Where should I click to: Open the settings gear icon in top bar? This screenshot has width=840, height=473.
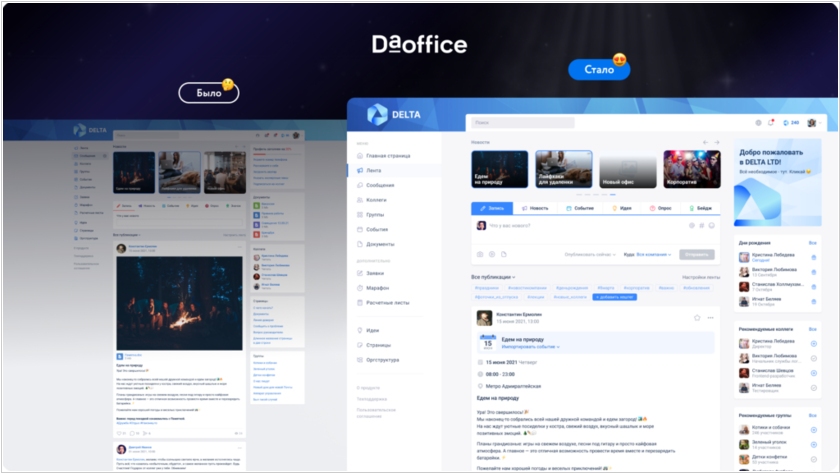pos(758,123)
